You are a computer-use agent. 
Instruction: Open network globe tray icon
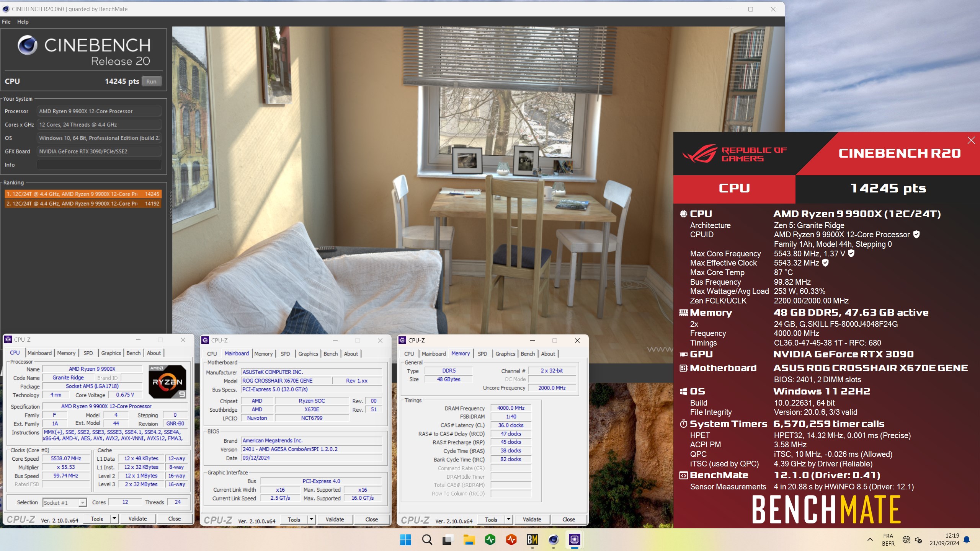pyautogui.click(x=906, y=540)
